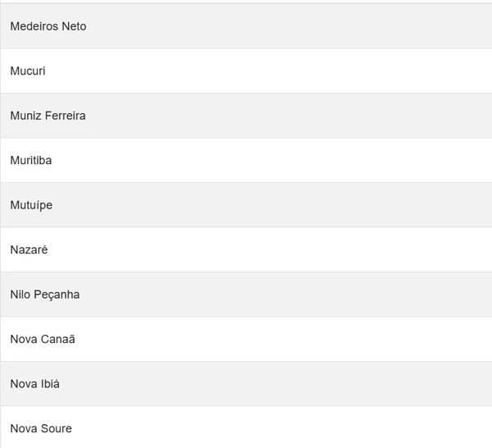Select the Muritiba row
492x448 pixels.
tap(246, 161)
